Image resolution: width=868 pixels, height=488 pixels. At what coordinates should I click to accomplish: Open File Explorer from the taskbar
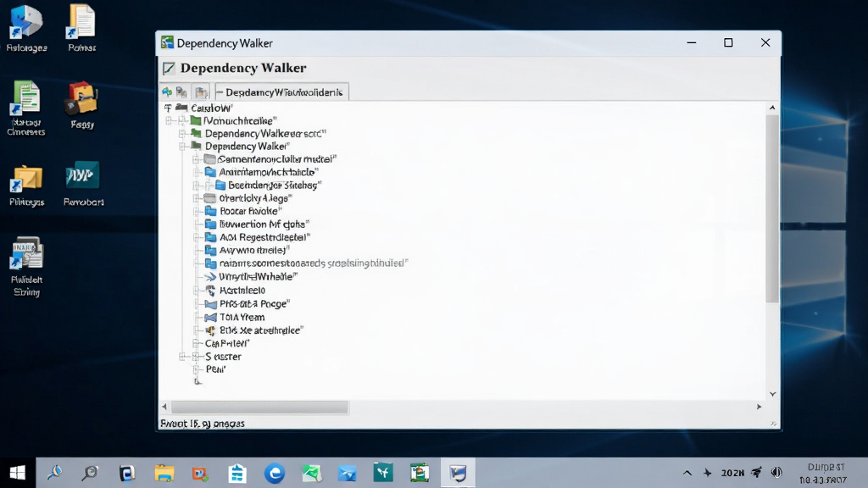coord(164,473)
